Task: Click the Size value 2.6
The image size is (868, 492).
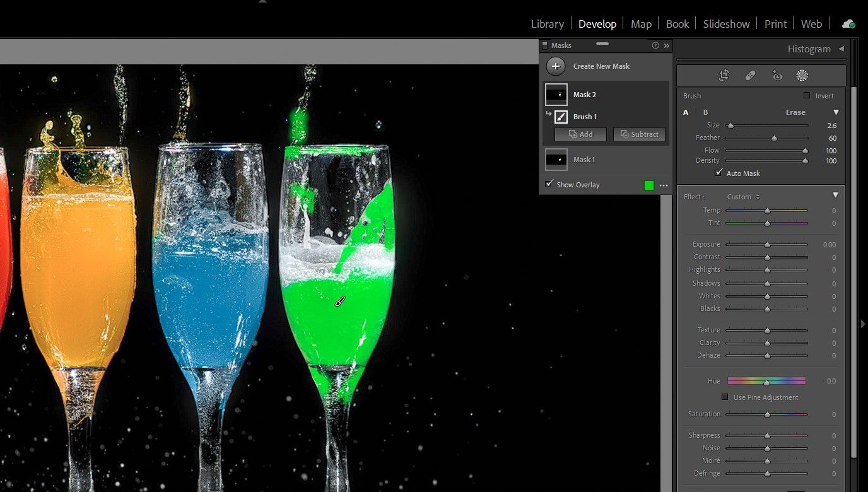Action: [831, 126]
